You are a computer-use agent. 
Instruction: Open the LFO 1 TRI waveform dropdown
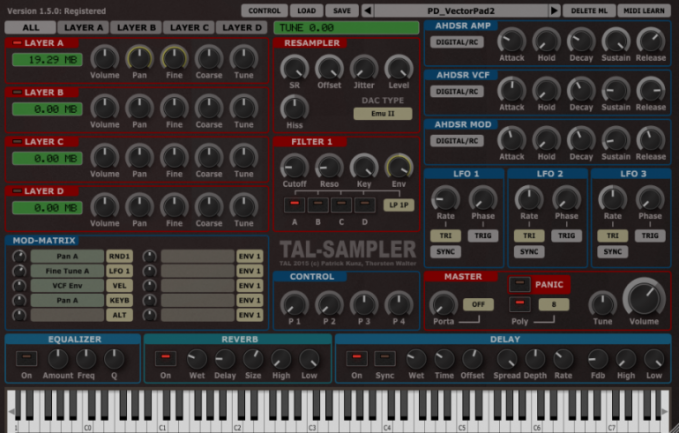(x=446, y=236)
